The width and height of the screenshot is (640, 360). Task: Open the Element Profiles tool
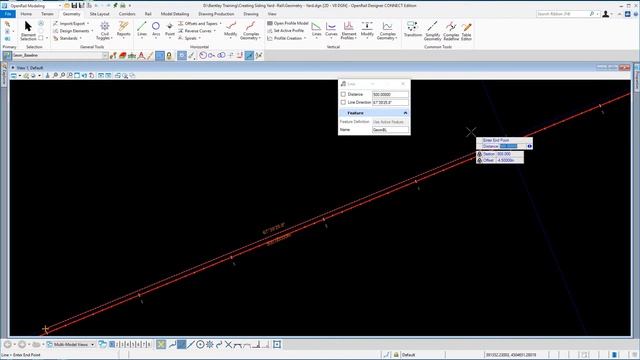[349, 31]
